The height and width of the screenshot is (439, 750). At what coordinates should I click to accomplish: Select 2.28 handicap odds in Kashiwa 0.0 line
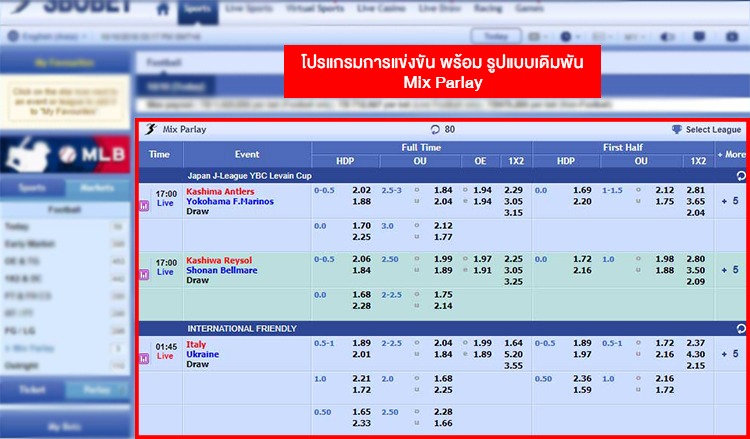[x=362, y=306]
